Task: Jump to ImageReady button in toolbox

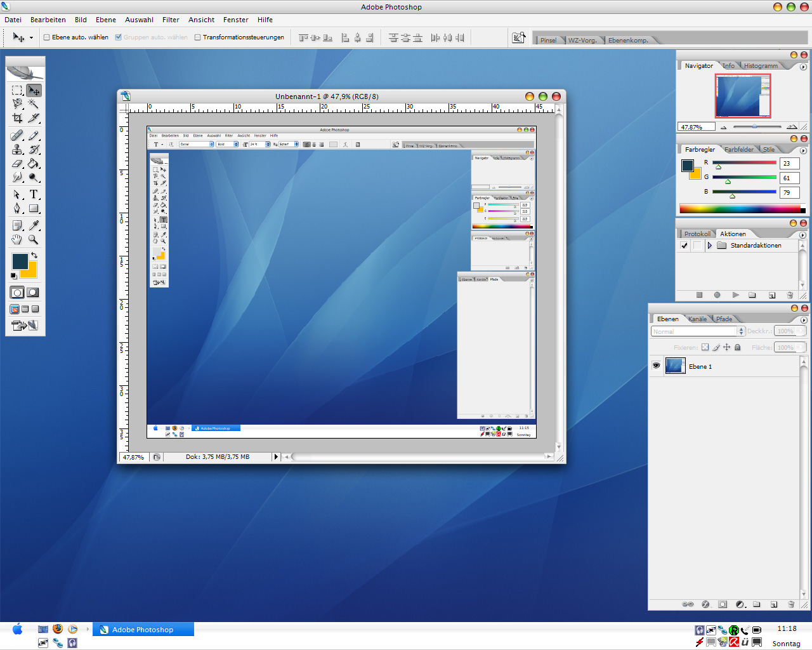Action: point(25,326)
